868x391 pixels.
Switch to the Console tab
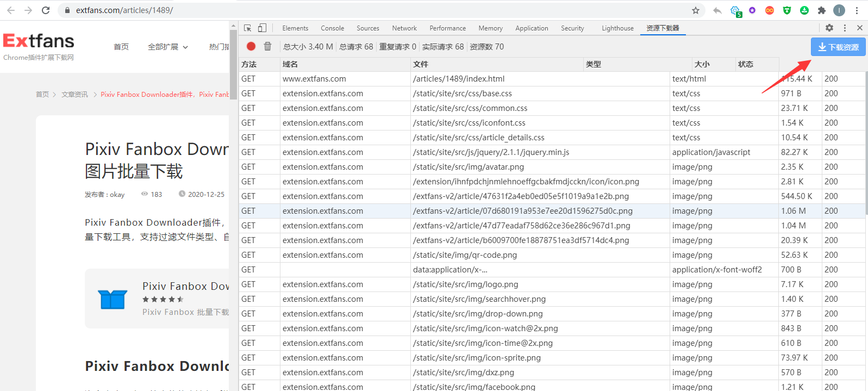pos(332,28)
